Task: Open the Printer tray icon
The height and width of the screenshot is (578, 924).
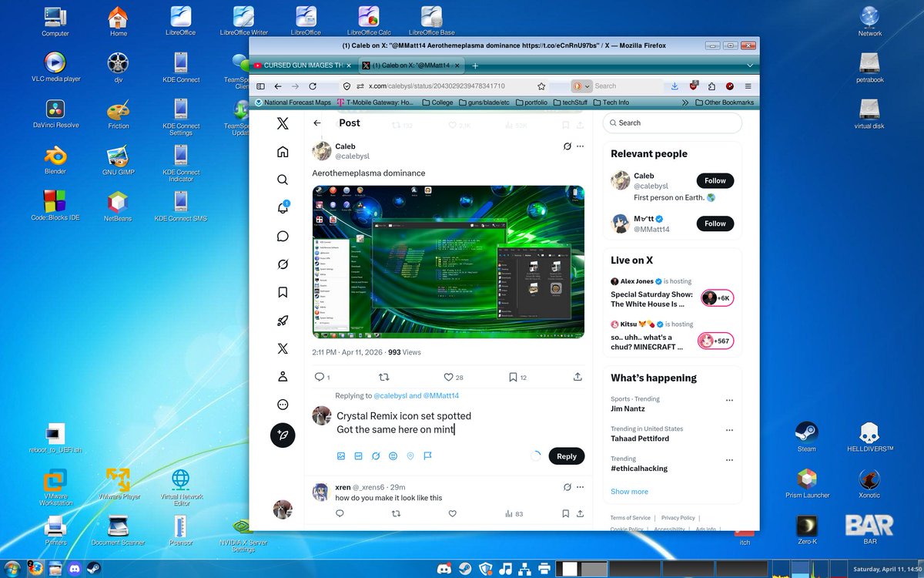Action: coord(544,570)
